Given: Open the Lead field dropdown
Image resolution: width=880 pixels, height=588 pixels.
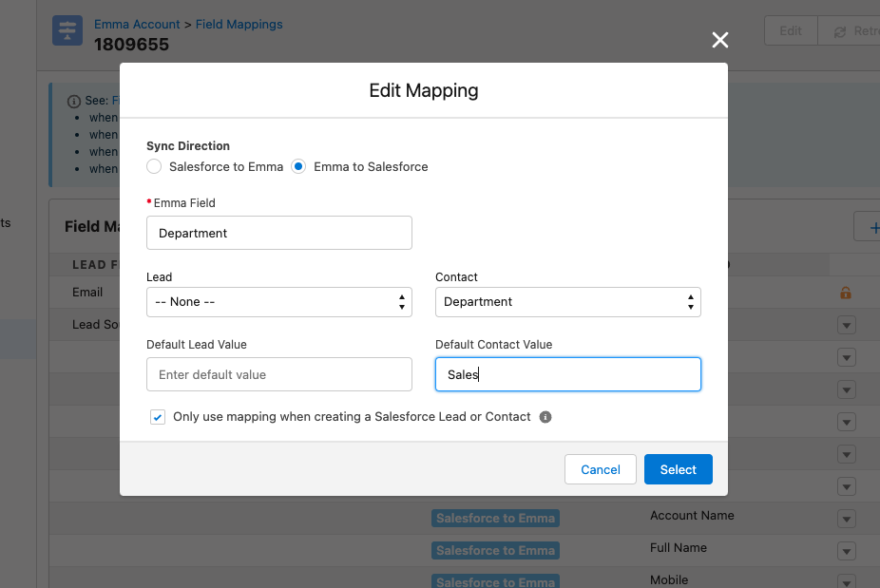Looking at the screenshot, I should coord(279,302).
